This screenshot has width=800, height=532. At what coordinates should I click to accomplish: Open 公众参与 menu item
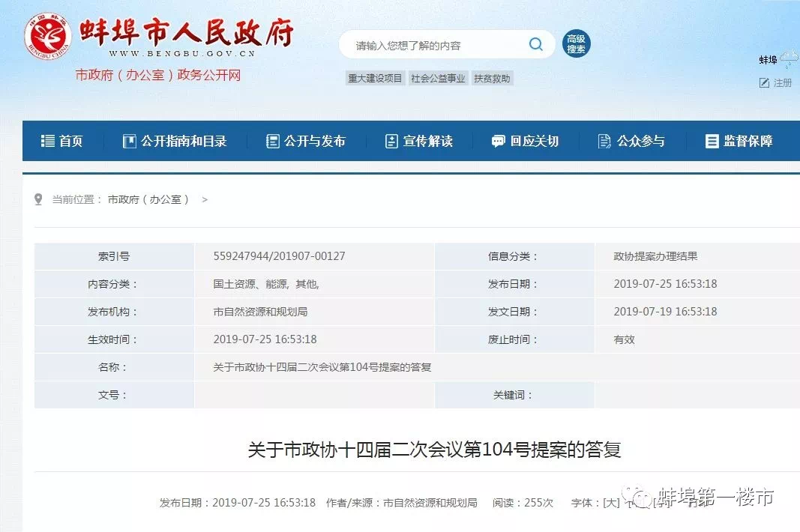[x=641, y=141]
